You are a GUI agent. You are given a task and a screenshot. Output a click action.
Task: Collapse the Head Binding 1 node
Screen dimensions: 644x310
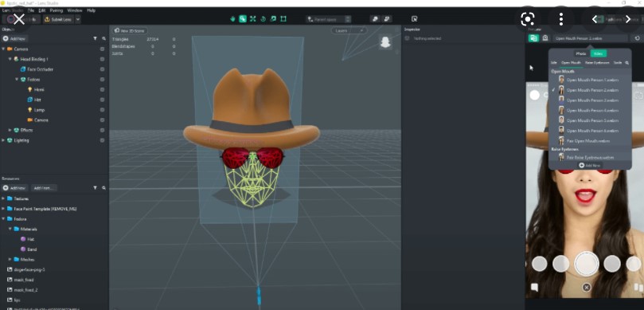point(10,59)
